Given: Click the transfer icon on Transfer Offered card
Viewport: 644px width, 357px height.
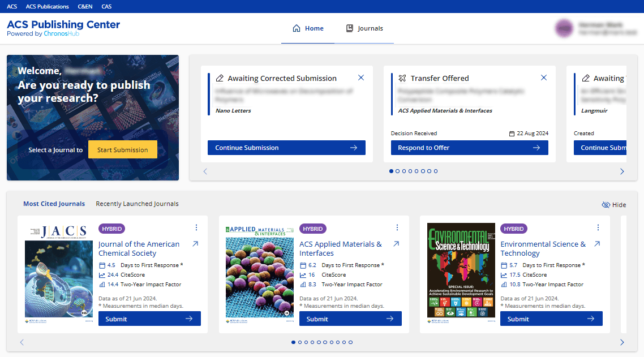Looking at the screenshot, I should (x=403, y=78).
